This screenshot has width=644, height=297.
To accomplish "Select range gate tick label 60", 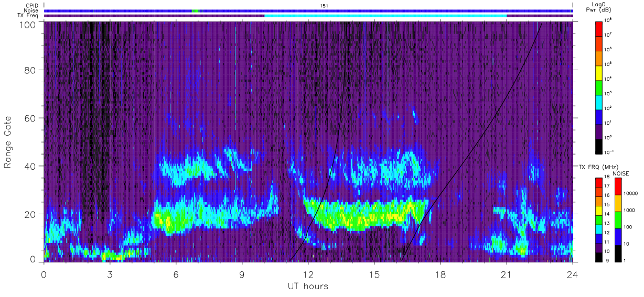I will [30, 118].
